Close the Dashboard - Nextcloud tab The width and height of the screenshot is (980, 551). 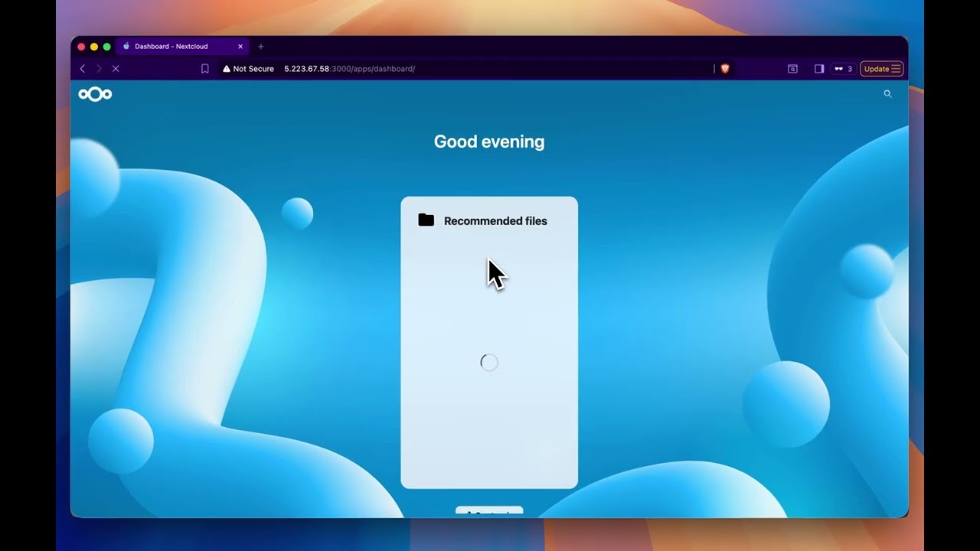(x=240, y=47)
